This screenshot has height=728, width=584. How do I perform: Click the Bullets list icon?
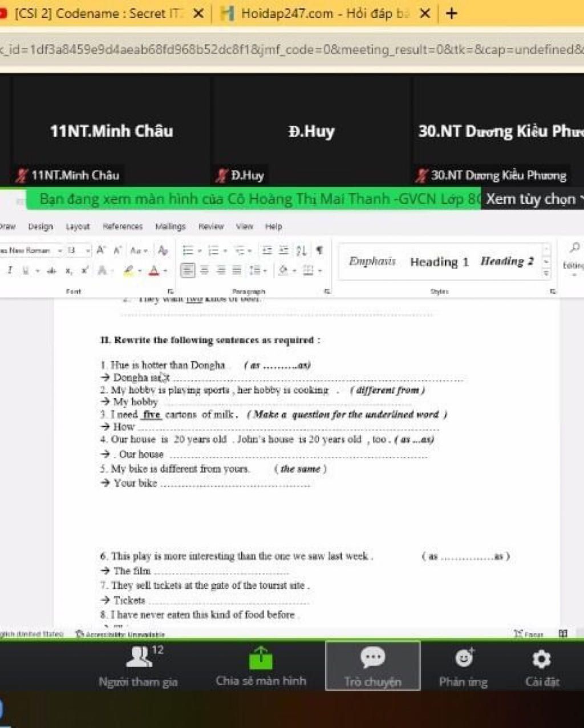(188, 250)
